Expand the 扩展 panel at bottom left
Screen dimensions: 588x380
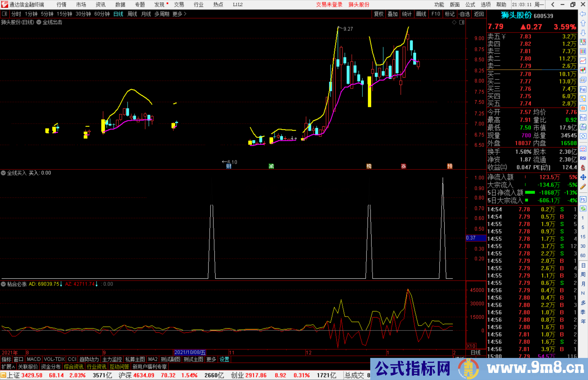(x=8, y=367)
